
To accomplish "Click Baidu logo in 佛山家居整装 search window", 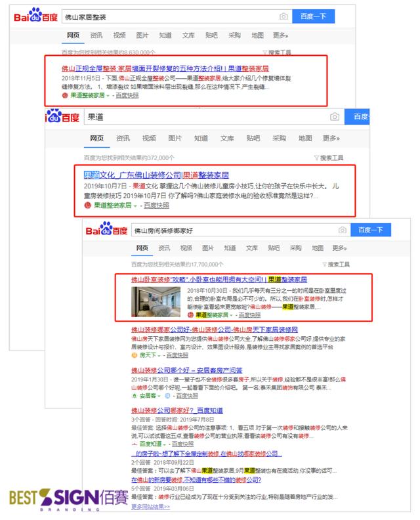I will pyautogui.click(x=35, y=16).
